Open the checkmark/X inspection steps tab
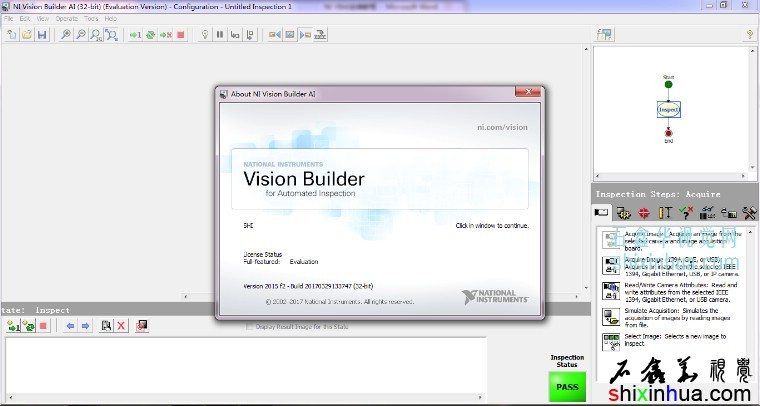The height and width of the screenshot is (406, 760). pos(686,212)
